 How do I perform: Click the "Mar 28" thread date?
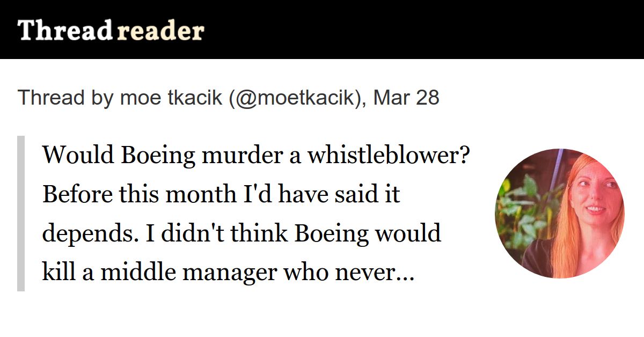pos(406,98)
